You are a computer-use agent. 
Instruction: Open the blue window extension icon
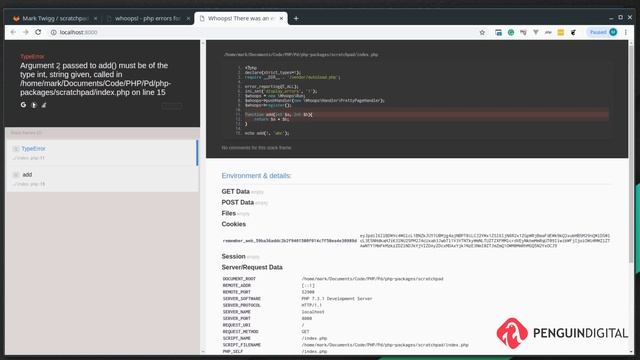pos(498,32)
